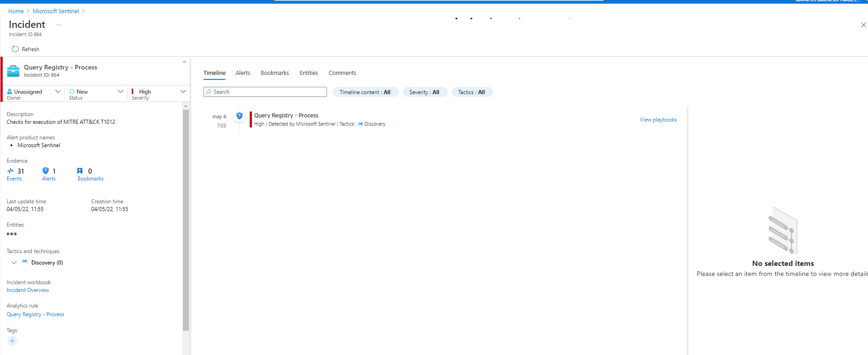Image resolution: width=868 pixels, height=355 pixels.
Task: Collapse the incident details panel
Action: pyautogui.click(x=184, y=62)
